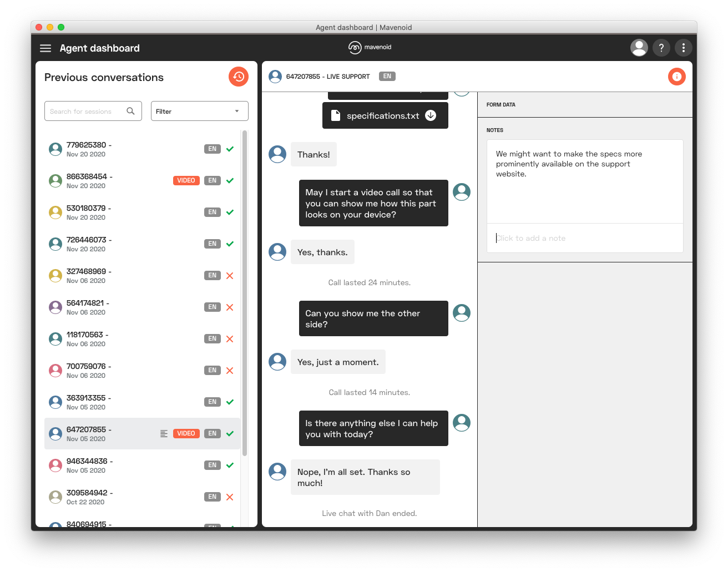Click the green checkmark for session 779625380
Image resolution: width=728 pixels, height=572 pixels.
point(230,149)
